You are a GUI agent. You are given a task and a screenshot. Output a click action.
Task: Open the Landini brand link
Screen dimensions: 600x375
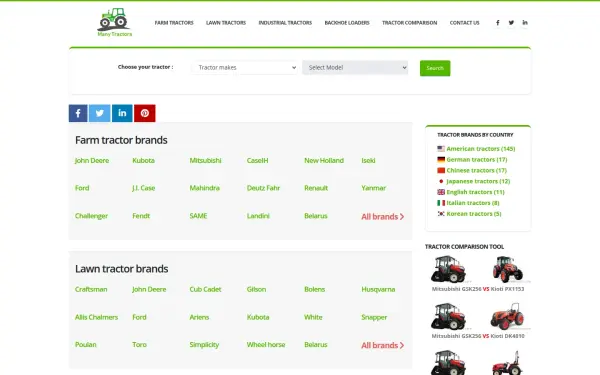[258, 216]
